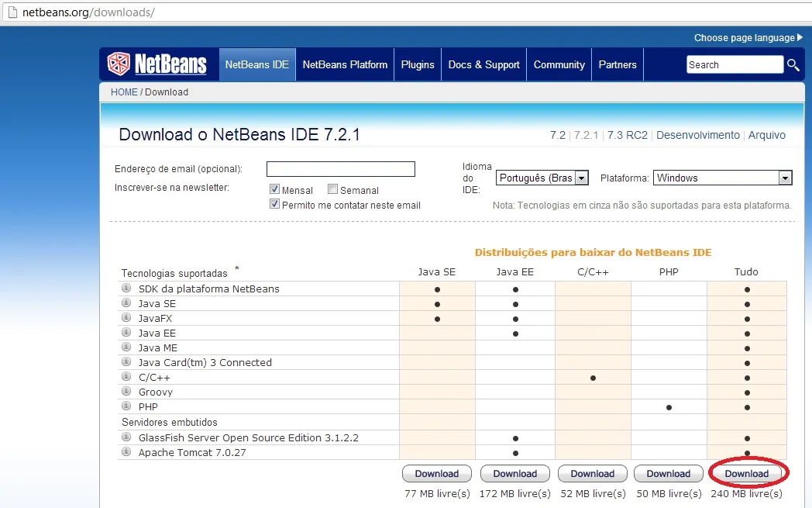Go to the HOME link

(124, 92)
